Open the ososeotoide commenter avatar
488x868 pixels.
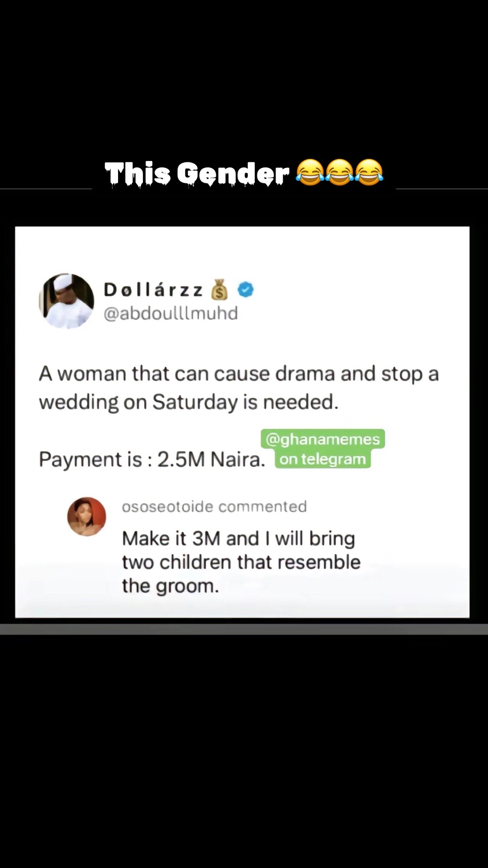pyautogui.click(x=87, y=516)
